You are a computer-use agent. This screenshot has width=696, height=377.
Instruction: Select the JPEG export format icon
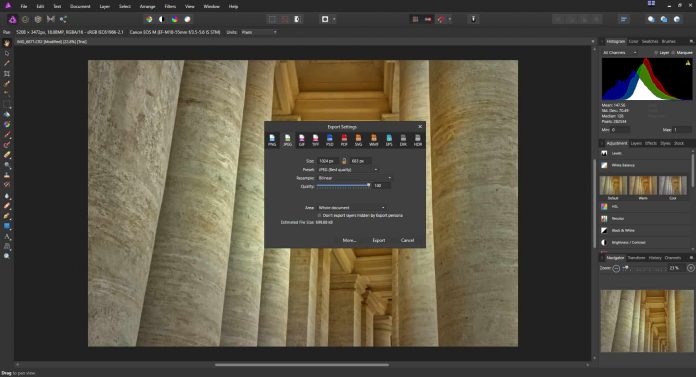[x=288, y=140]
